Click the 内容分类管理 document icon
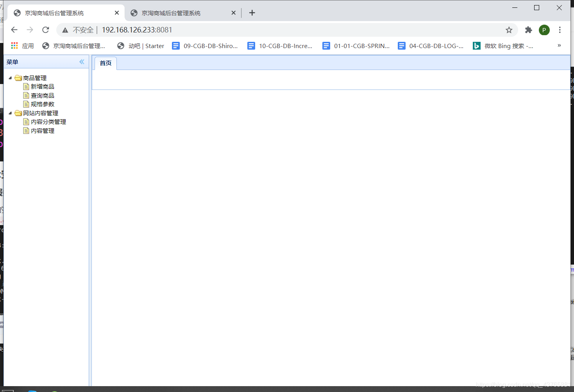 pos(26,122)
